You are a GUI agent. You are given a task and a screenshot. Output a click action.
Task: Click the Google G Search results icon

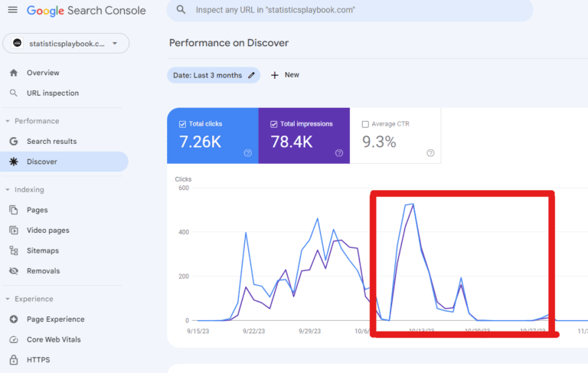pyautogui.click(x=14, y=141)
